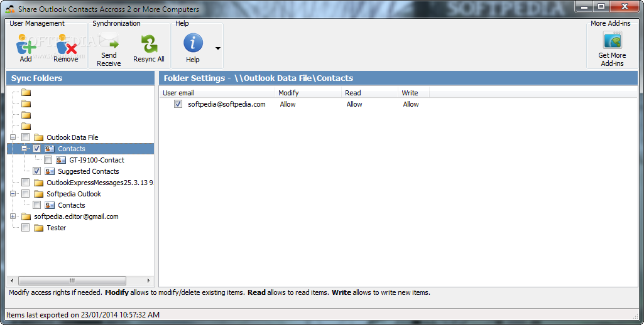
Task: Uncheck the softpedia@softpedia.com user checkbox
Action: point(178,104)
